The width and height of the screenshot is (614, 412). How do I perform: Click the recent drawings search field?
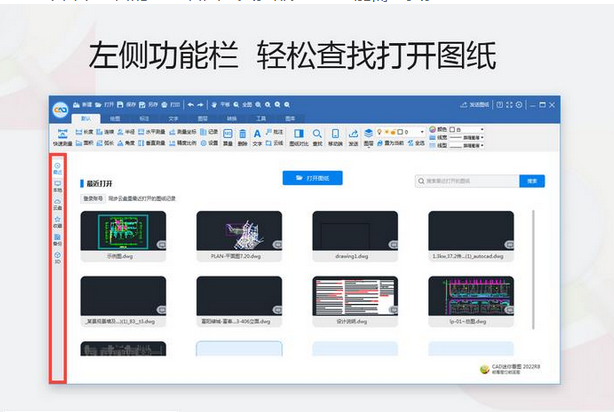(468, 181)
